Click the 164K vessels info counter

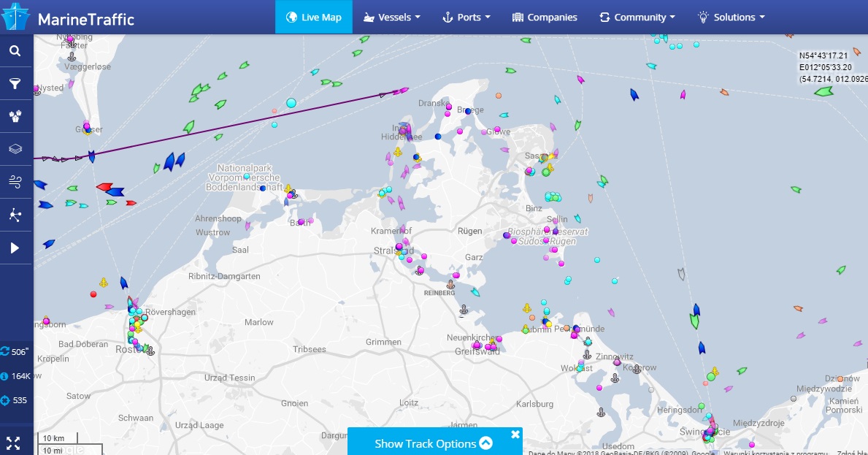(16, 376)
